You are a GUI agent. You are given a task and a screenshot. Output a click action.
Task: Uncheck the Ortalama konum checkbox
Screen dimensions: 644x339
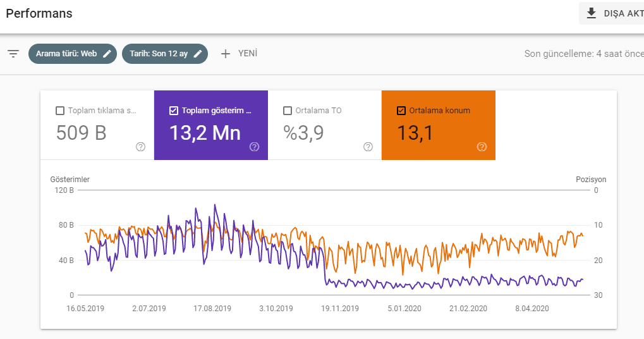[x=401, y=111]
